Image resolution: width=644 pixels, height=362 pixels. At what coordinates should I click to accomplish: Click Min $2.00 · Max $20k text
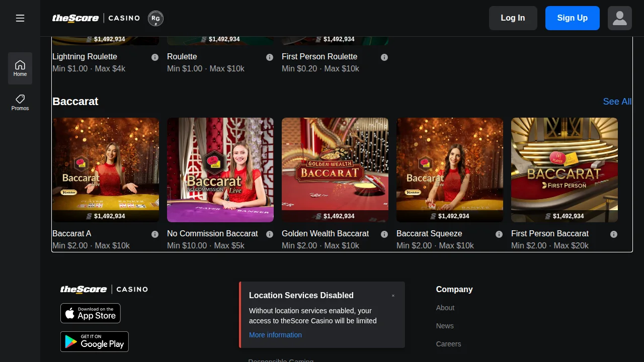point(550,246)
